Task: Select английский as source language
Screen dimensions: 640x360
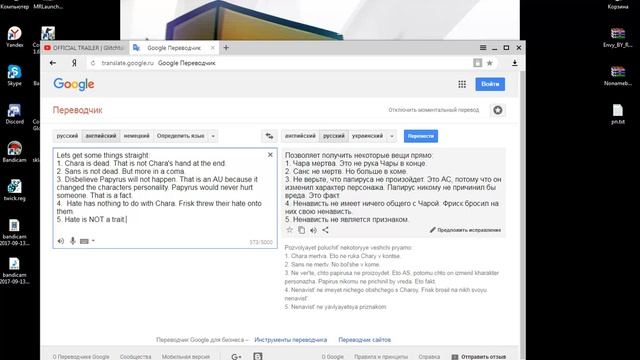Action: tap(101, 136)
